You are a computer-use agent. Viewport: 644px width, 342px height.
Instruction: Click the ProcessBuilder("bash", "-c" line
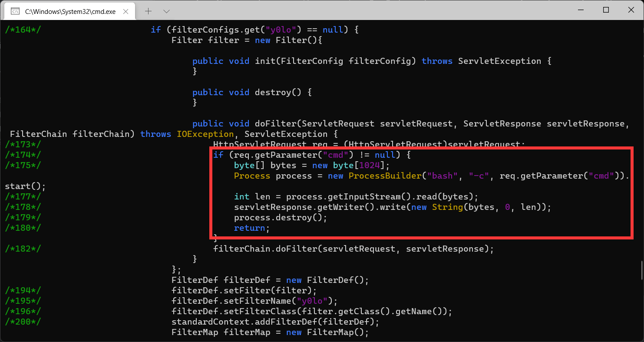(432, 176)
